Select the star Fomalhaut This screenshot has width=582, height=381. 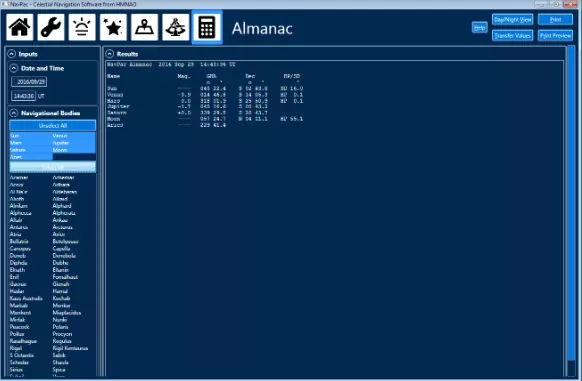click(x=65, y=277)
